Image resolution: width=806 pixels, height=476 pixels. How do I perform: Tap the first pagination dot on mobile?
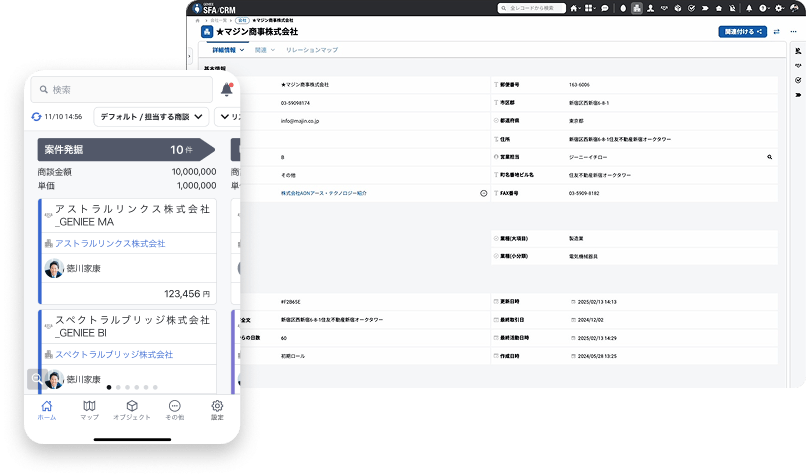[x=109, y=388]
